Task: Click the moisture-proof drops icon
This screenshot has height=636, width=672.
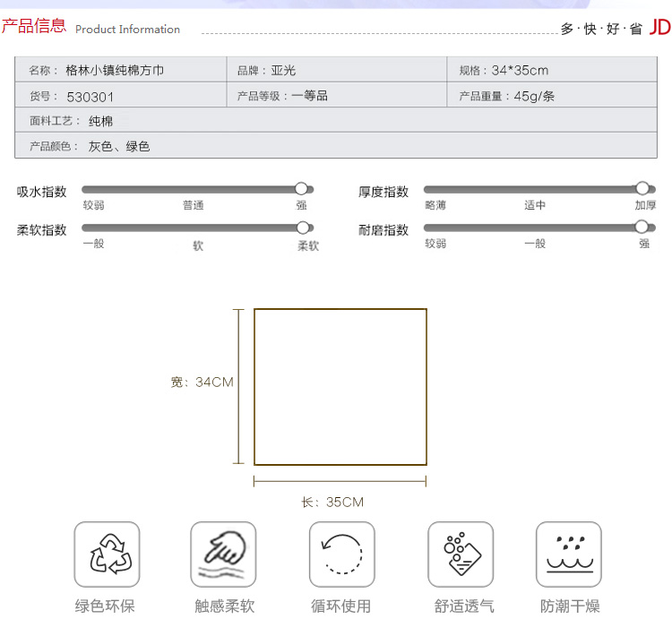Action: coord(569,554)
